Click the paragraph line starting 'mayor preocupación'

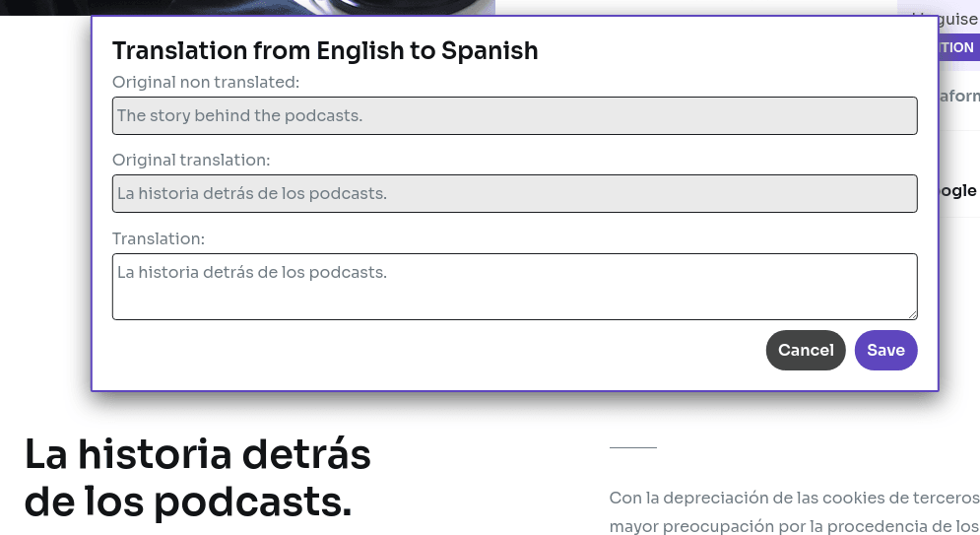[x=793, y=526]
